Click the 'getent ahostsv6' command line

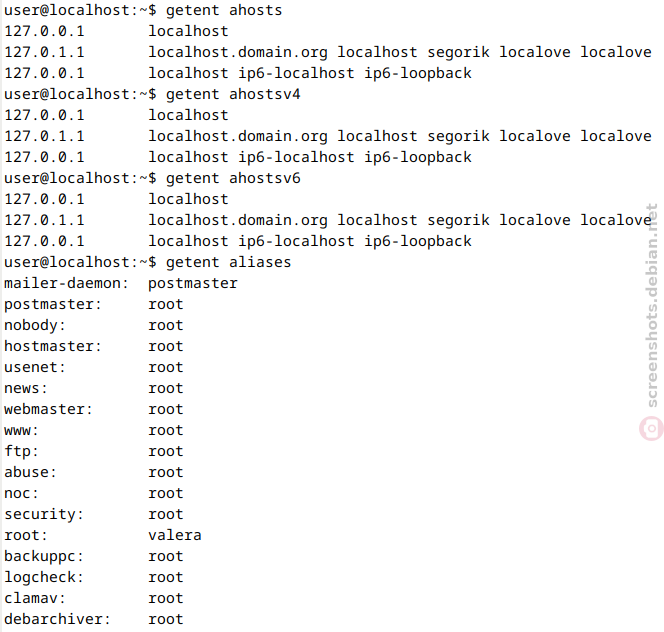click(152, 178)
